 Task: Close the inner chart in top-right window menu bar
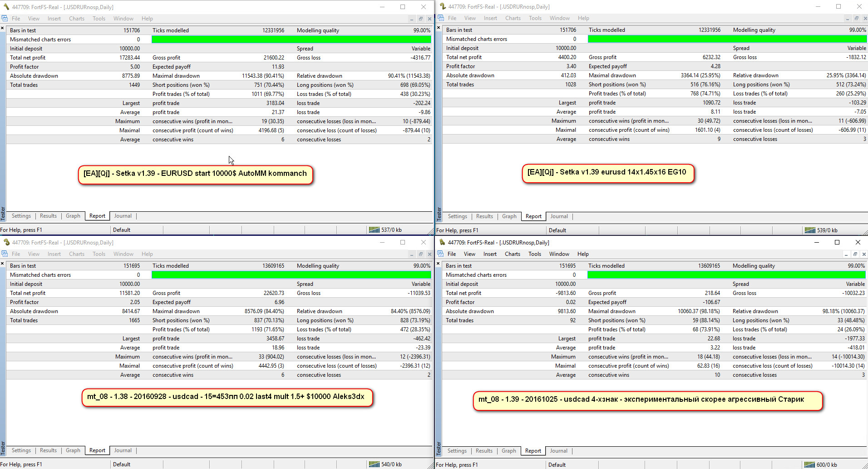pos(865,19)
